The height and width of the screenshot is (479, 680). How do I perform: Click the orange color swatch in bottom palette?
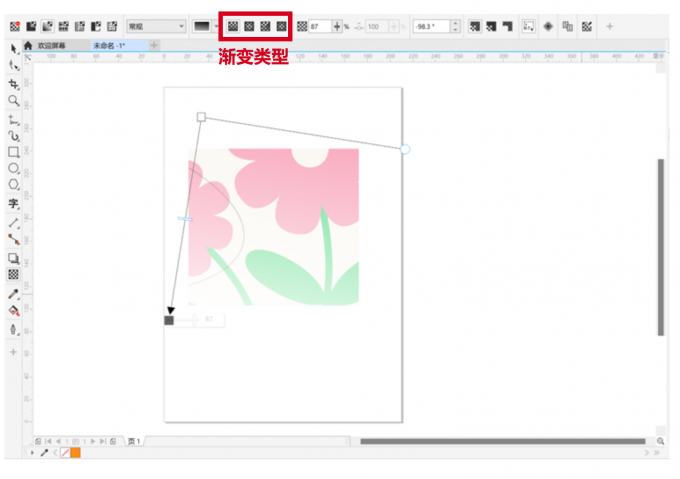76,453
